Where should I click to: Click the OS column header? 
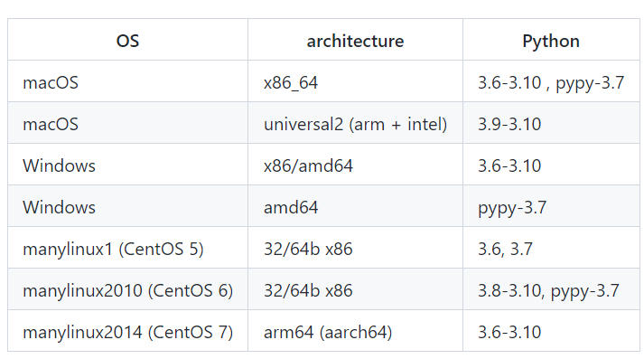127,40
